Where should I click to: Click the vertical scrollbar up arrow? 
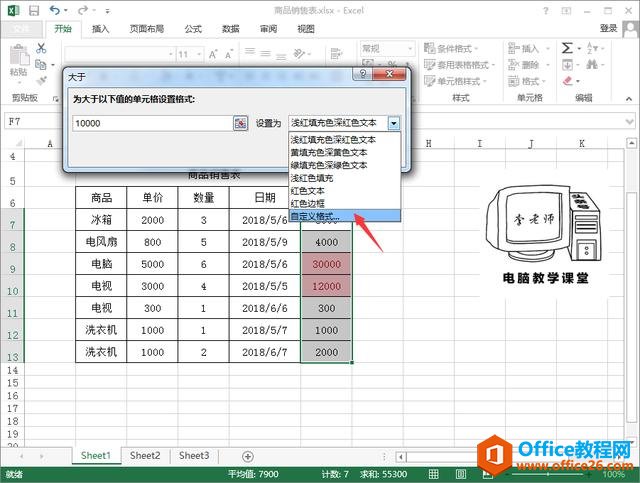coord(631,143)
